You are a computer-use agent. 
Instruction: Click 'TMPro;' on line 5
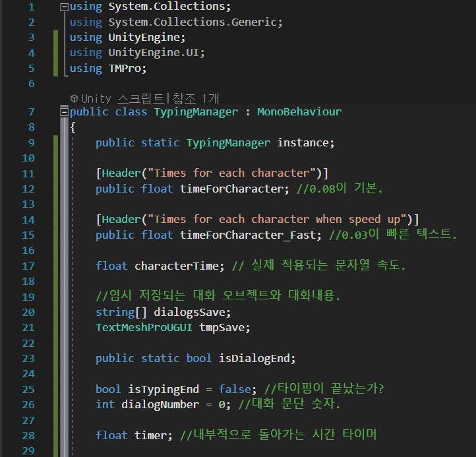(x=127, y=69)
